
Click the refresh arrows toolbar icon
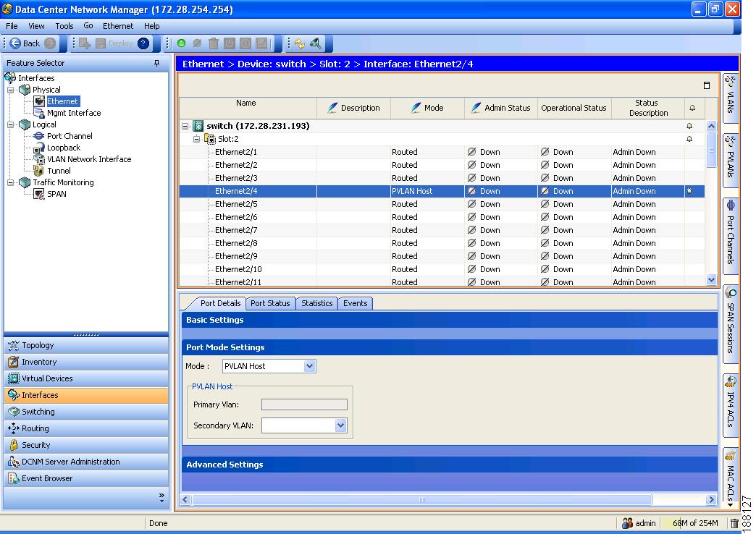pyautogui.click(x=299, y=43)
